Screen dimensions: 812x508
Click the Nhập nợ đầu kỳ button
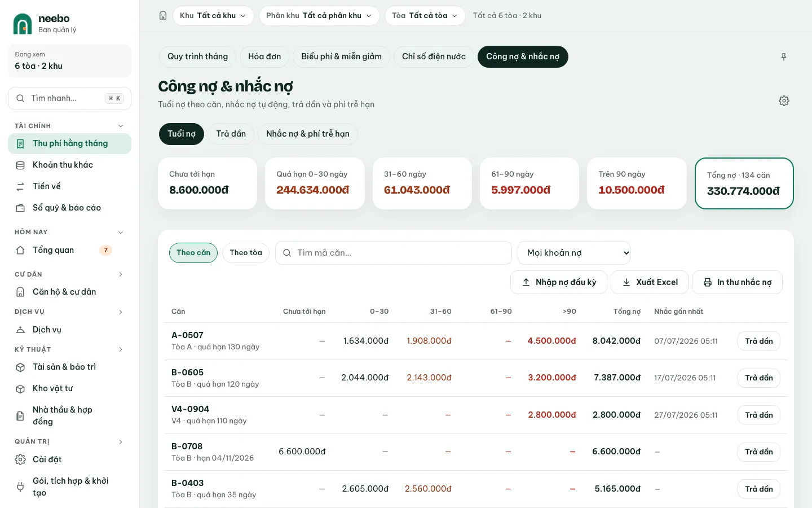(559, 282)
